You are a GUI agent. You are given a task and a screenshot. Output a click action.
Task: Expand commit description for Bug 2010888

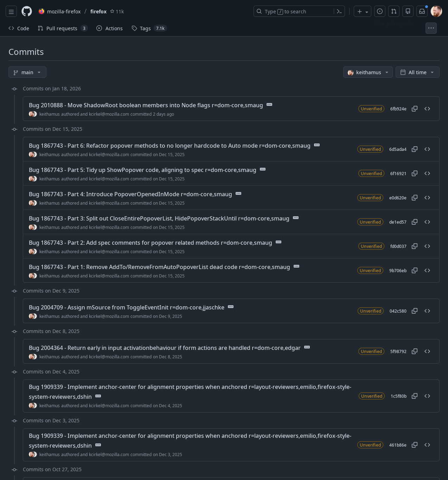point(269,105)
